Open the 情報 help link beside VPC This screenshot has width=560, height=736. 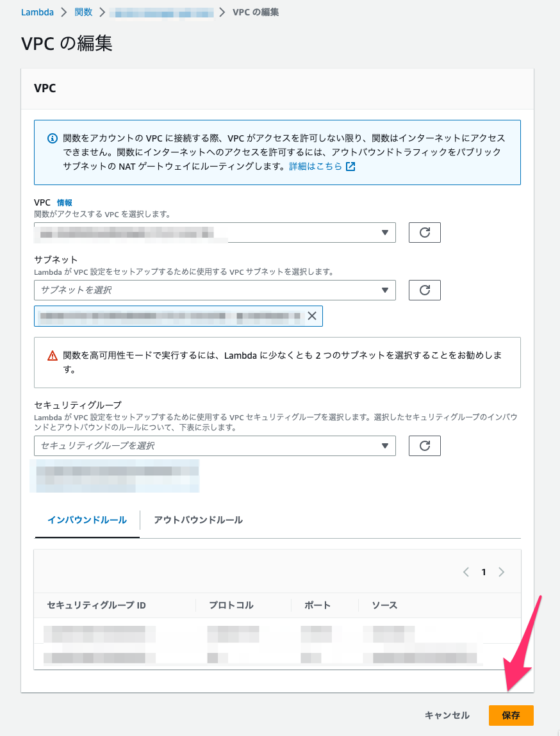(x=64, y=202)
